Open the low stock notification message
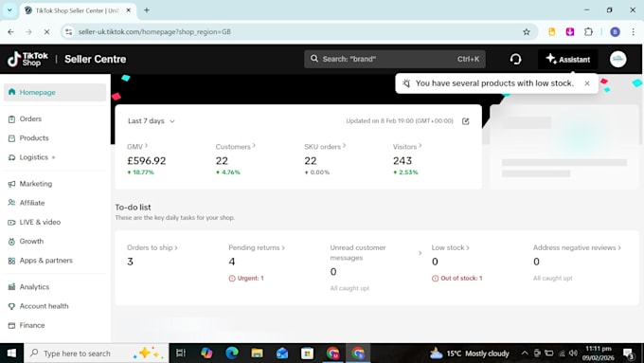 [494, 83]
